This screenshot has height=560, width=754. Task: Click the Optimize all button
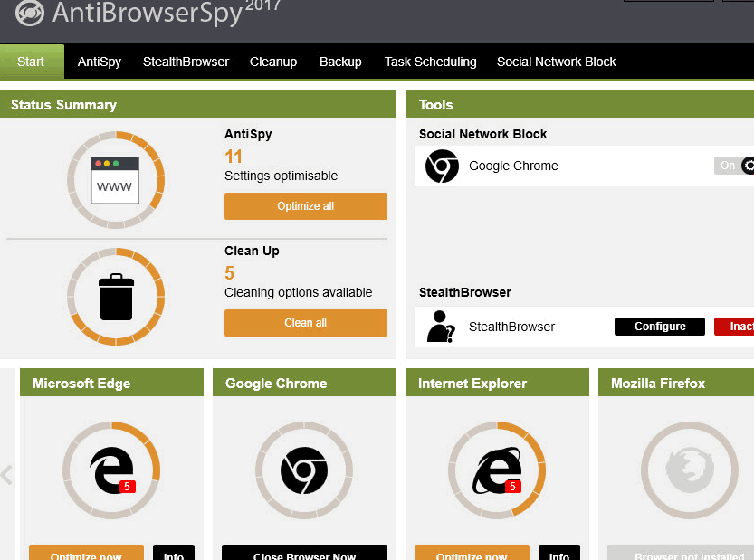pyautogui.click(x=306, y=206)
